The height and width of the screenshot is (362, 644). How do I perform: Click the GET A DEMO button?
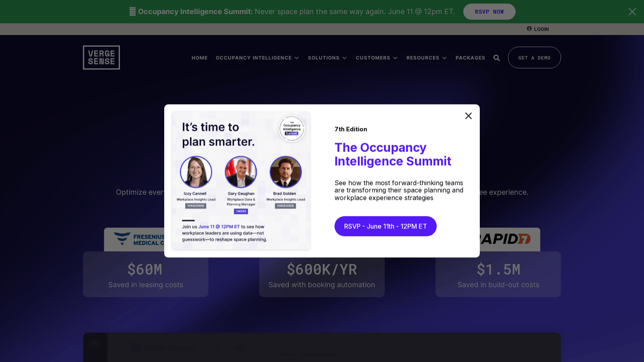click(534, 58)
